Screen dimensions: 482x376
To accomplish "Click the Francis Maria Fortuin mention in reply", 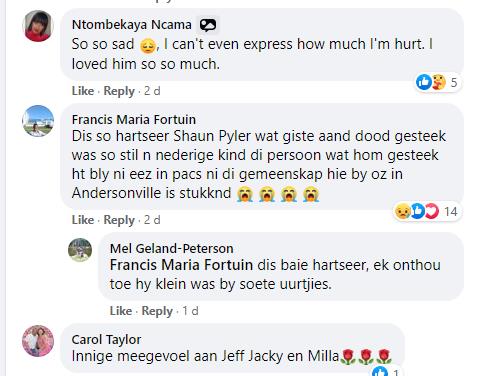I will pyautogui.click(x=181, y=265).
